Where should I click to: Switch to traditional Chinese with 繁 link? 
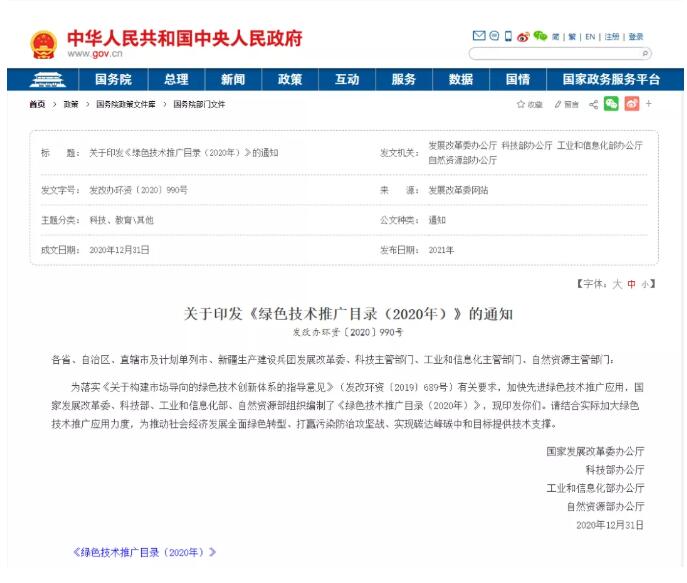tap(572, 37)
